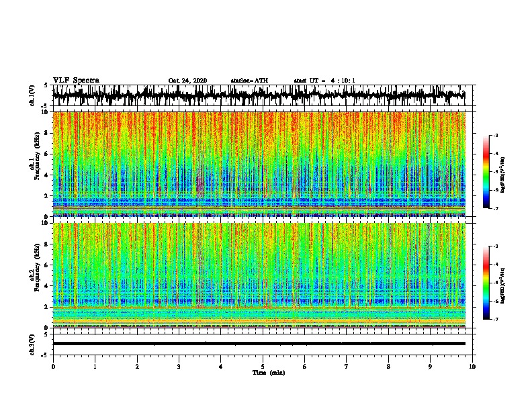Click the "station= ATH" header label
Viewport: 532px width, 411px height.
coord(249,81)
